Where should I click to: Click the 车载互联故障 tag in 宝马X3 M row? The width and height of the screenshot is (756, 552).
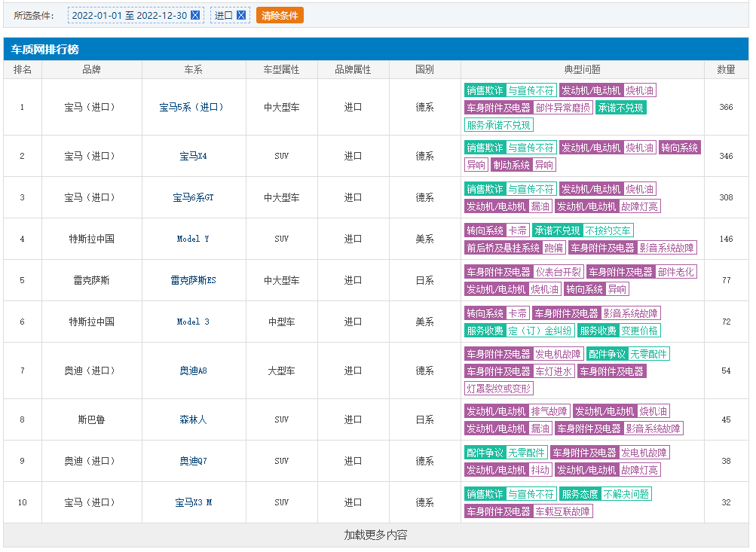click(563, 511)
